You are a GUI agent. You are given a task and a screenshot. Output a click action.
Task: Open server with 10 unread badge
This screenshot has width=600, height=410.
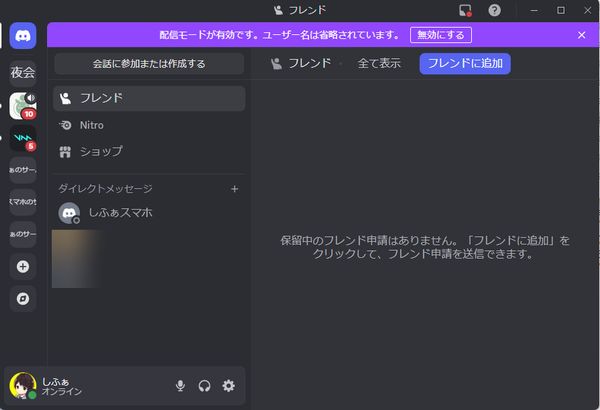[23, 106]
